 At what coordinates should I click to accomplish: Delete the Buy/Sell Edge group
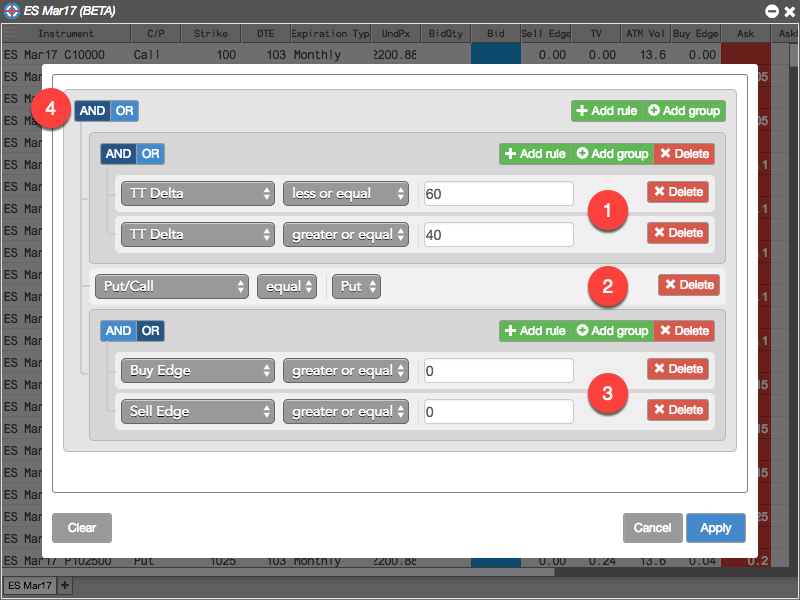pos(684,331)
